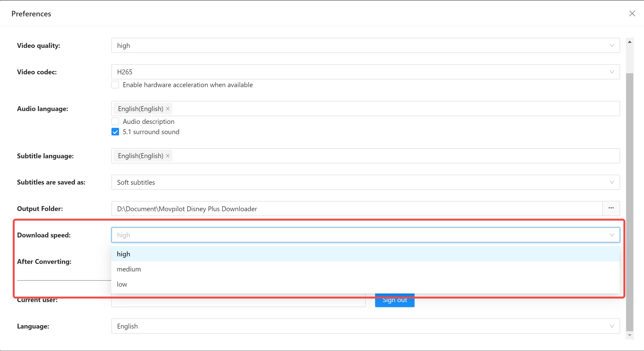Enable hardware acceleration checkbox
Image resolution: width=644 pixels, height=351 pixels.
(x=115, y=85)
